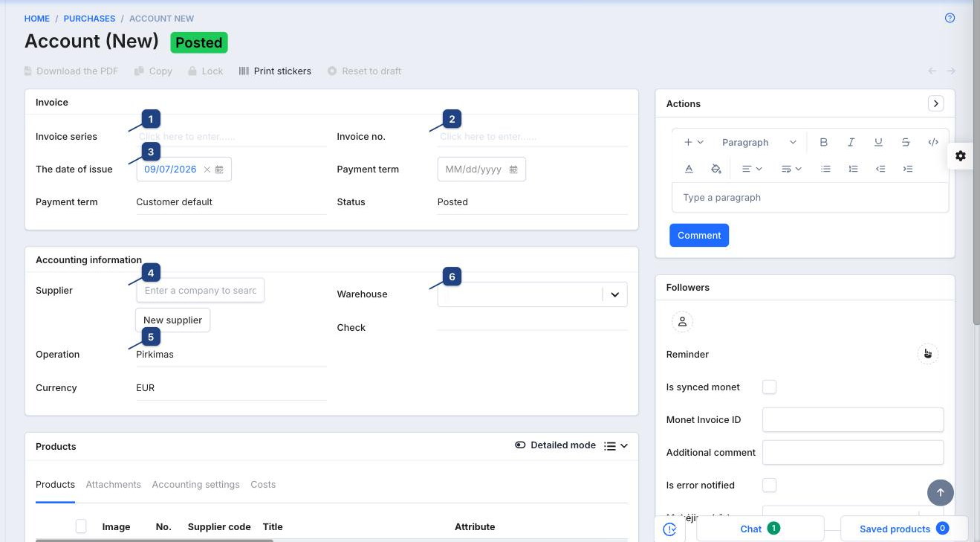
Task: Underline text in the comment editor
Action: pos(878,142)
